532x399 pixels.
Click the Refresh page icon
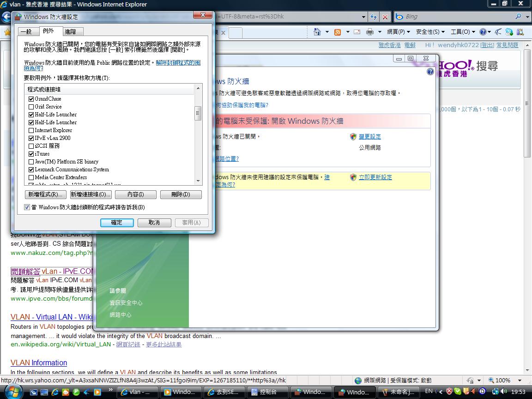(374, 17)
